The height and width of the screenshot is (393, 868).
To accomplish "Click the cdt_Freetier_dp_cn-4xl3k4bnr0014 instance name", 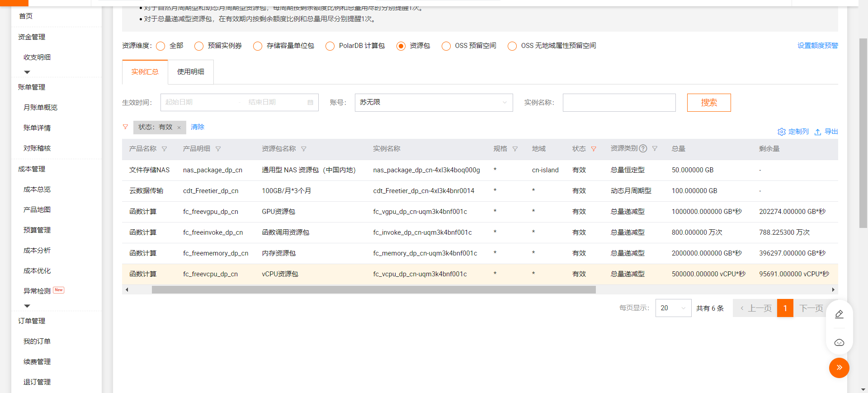I will coord(424,191).
